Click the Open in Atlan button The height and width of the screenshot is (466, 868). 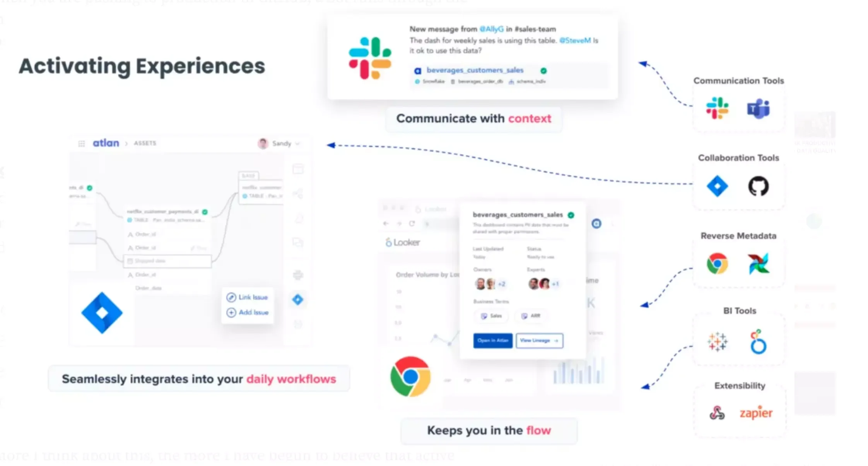(491, 339)
